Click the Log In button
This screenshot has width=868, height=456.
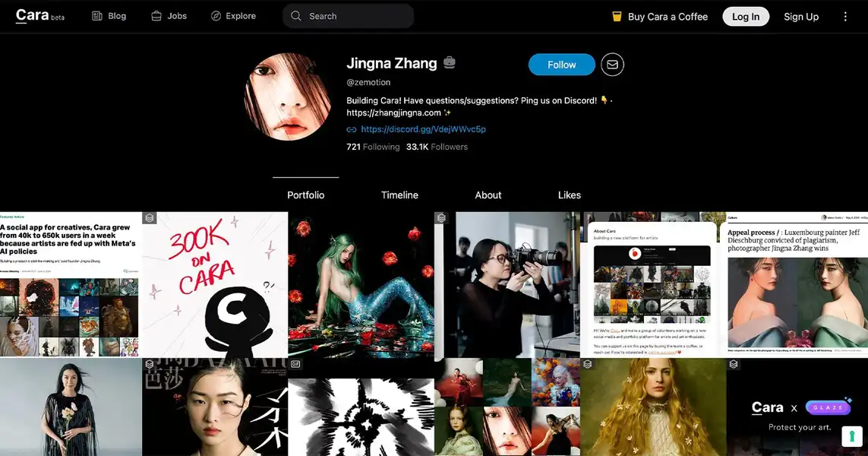tap(746, 17)
